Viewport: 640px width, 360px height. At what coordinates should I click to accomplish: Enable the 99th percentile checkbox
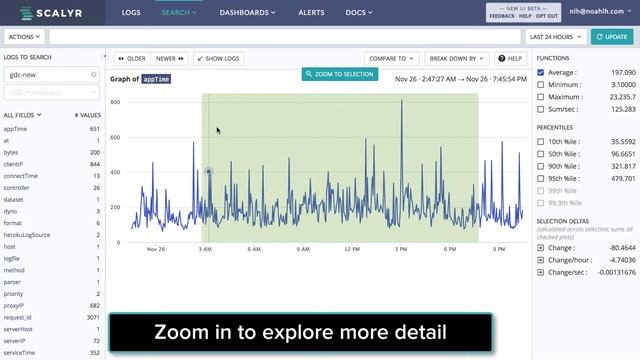coord(540,191)
